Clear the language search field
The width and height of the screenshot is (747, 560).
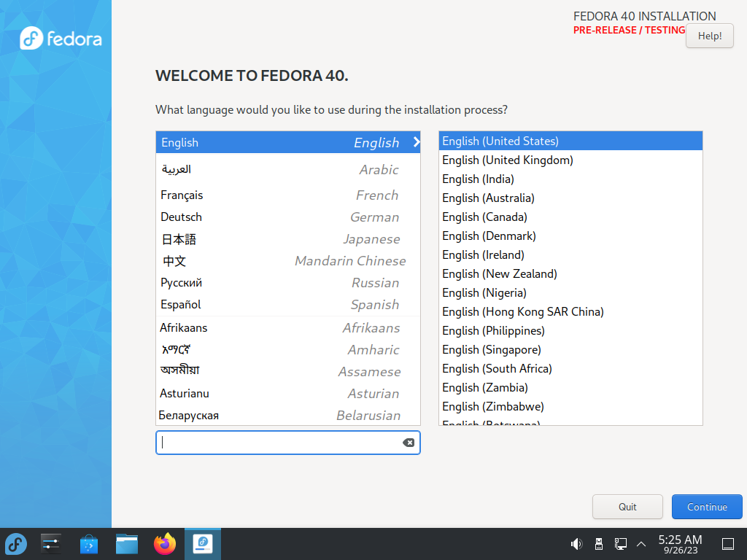409,443
